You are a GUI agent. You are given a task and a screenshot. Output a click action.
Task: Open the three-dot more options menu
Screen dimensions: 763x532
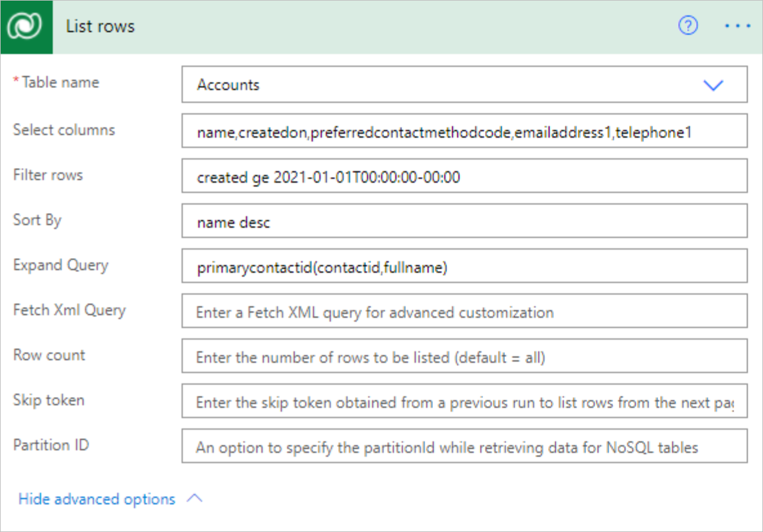(737, 26)
